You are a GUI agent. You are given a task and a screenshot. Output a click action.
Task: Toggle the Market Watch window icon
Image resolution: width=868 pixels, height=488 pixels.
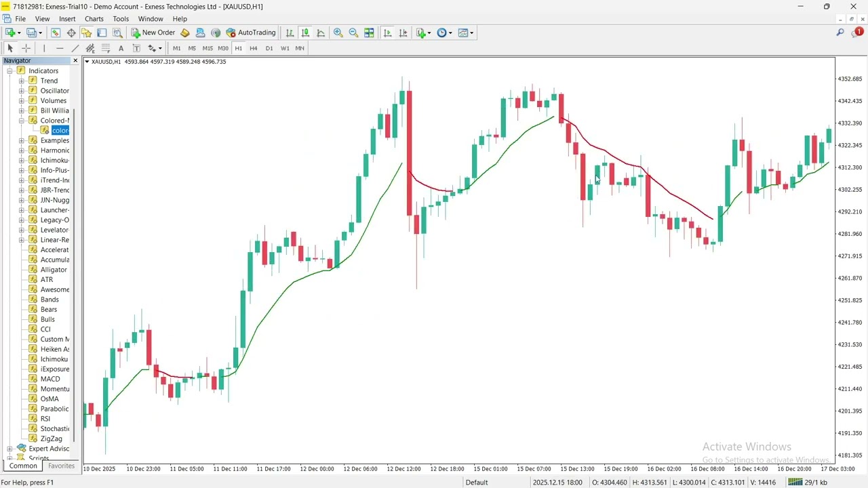point(56,33)
